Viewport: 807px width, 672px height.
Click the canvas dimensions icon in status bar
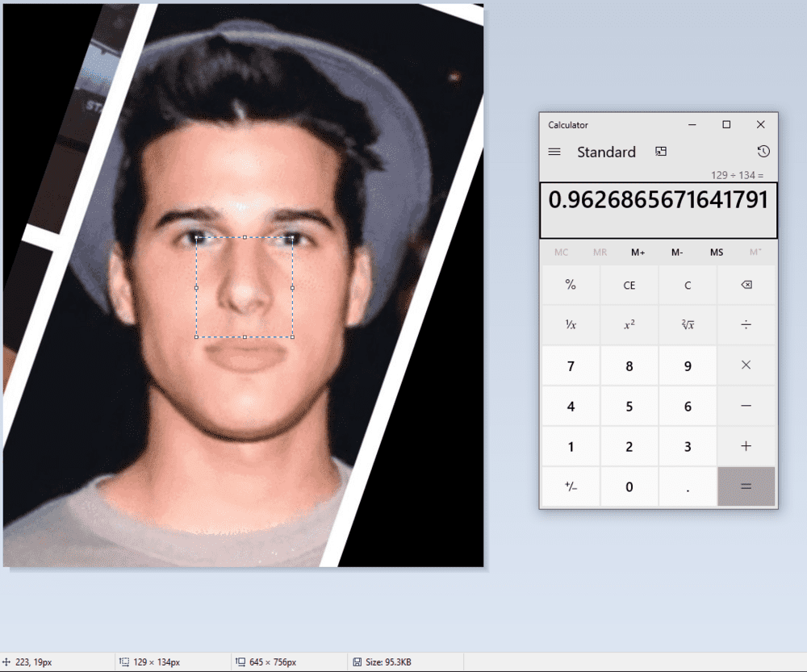240,662
